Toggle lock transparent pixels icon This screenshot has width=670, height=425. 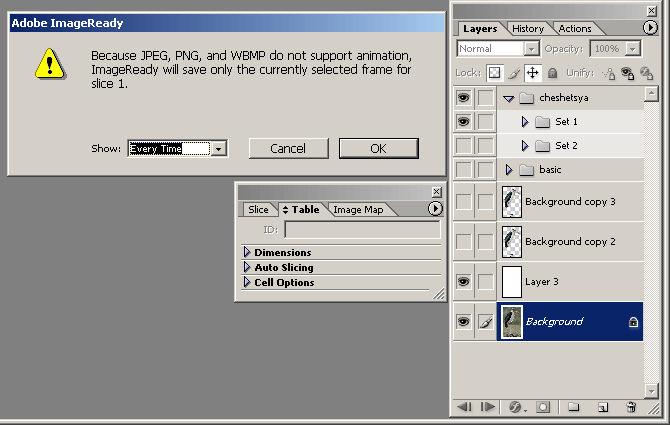(x=494, y=73)
